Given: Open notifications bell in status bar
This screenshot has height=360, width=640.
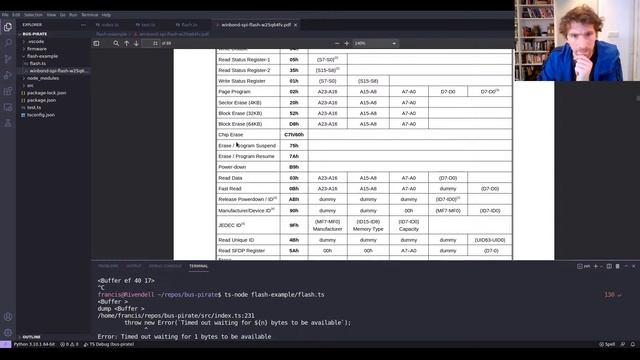Looking at the screenshot, I should coord(633,344).
